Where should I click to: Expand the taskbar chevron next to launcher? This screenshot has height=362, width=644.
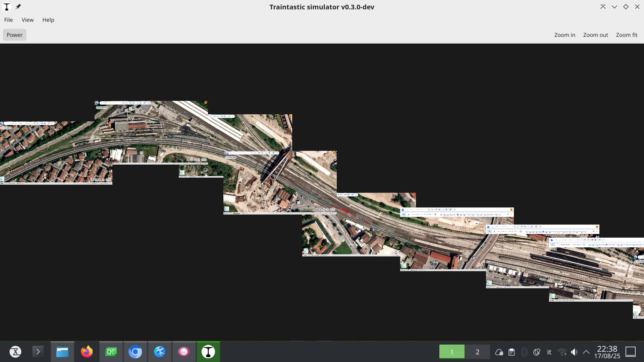38,352
